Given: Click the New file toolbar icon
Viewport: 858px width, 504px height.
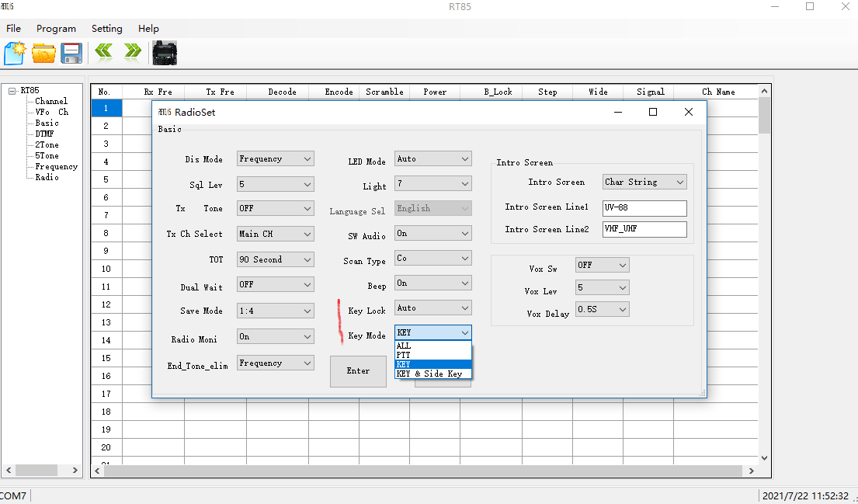Looking at the screenshot, I should 15,53.
